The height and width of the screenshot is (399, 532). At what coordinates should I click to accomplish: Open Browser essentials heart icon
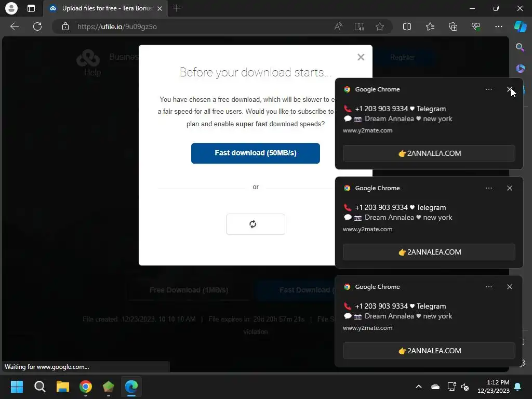click(476, 26)
